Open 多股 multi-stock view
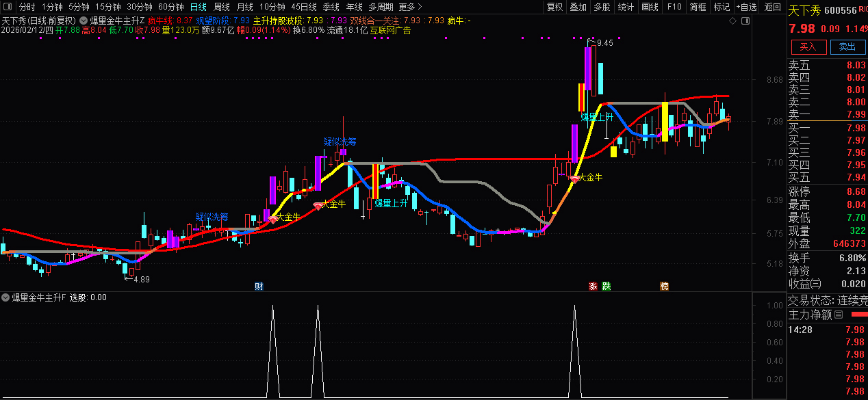The height and width of the screenshot is (400, 868). pyautogui.click(x=602, y=7)
